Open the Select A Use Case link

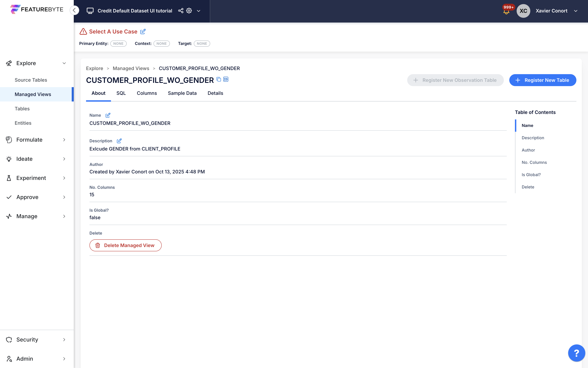(113, 31)
